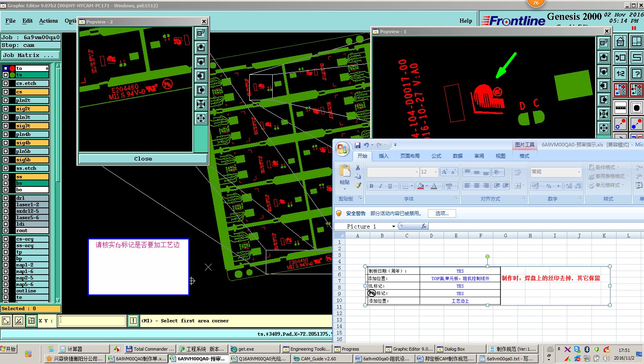Open the number format dropdown
The image size is (644, 364).
pos(579,172)
